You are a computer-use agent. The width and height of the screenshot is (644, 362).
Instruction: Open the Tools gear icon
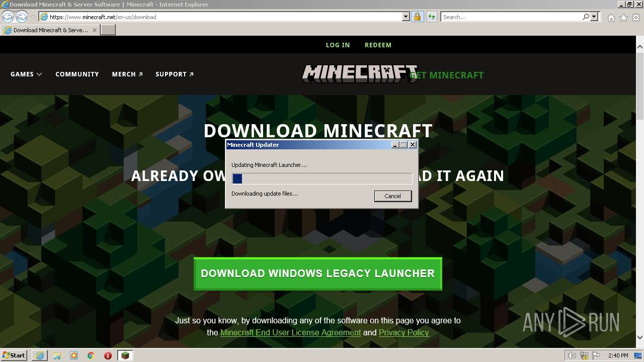pos(636,18)
